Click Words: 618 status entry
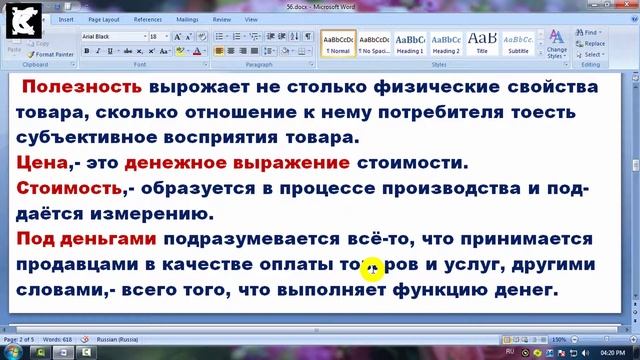Screen dimensions: 640x360 (x=57, y=339)
